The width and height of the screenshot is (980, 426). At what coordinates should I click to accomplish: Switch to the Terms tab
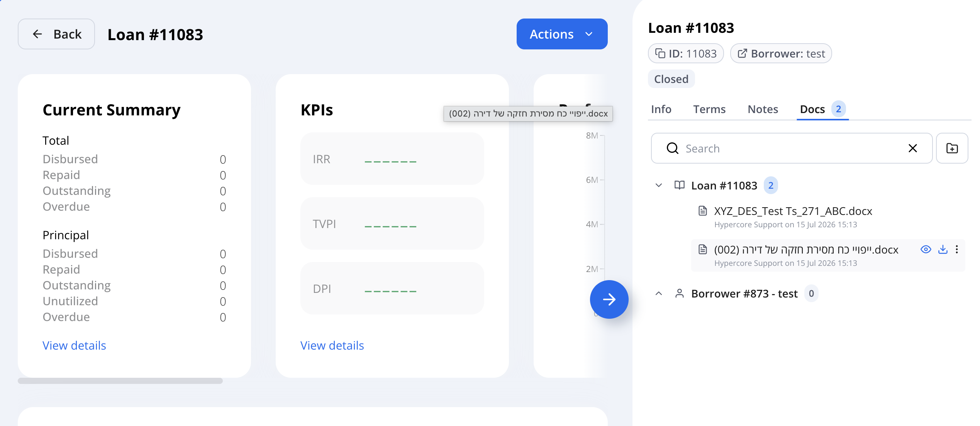709,109
